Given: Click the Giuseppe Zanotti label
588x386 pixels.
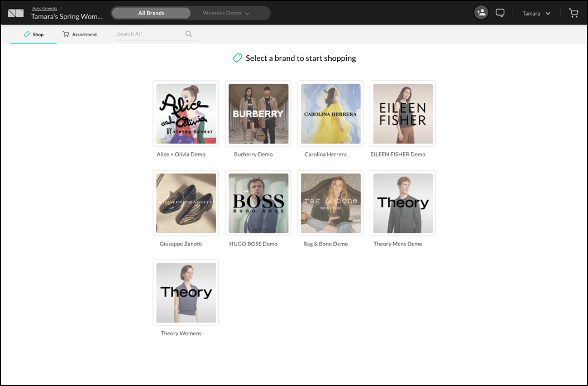Looking at the screenshot, I should [181, 244].
